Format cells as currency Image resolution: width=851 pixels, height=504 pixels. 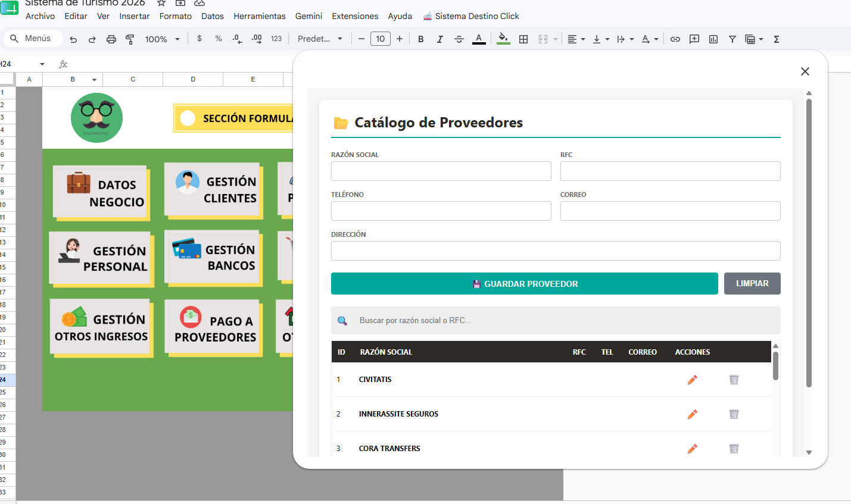point(199,39)
